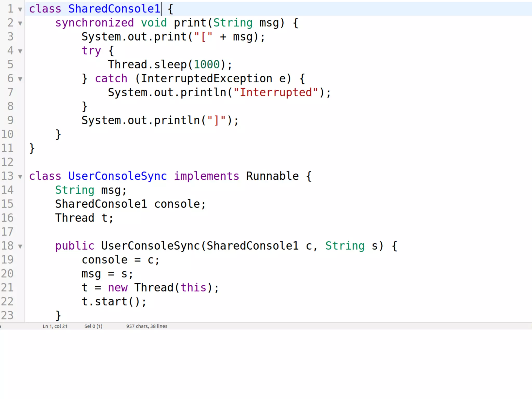
Task: Click the "Interrupted" string literal
Action: (x=276, y=92)
